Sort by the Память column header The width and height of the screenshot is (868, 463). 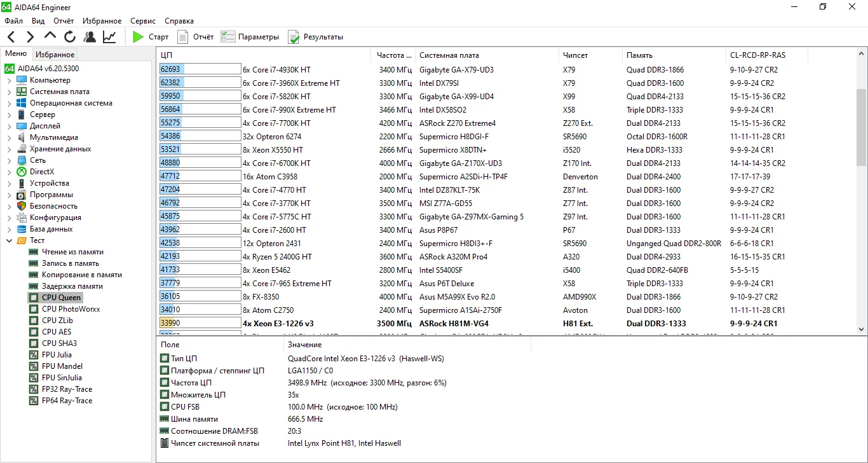(x=674, y=55)
